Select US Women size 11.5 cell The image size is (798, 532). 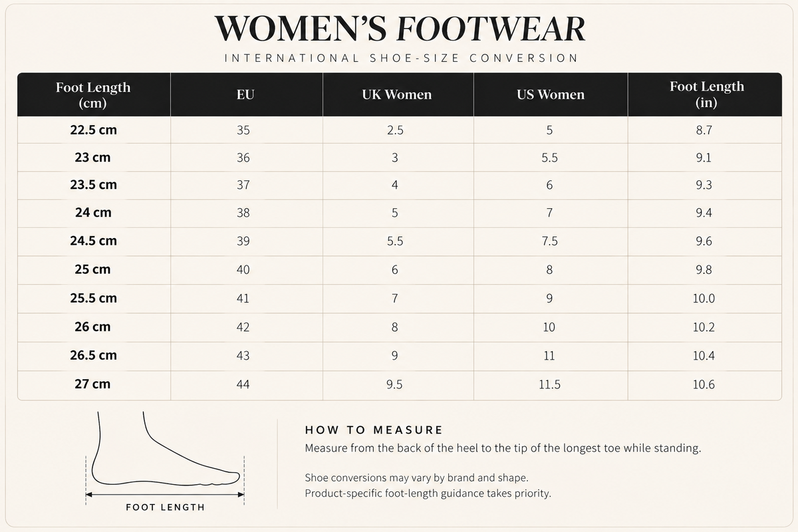[549, 384]
